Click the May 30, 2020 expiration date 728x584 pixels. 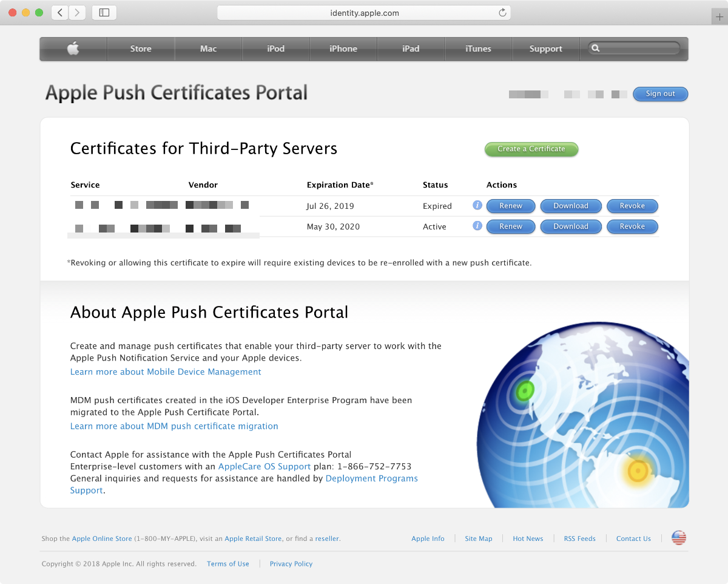tap(333, 226)
